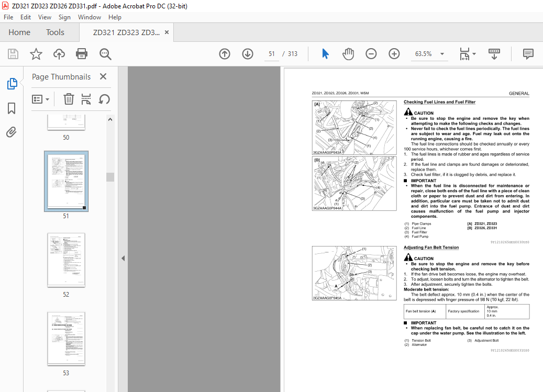Viewport: 543px width, 392px height.
Task: Open the Help menu
Action: point(115,17)
